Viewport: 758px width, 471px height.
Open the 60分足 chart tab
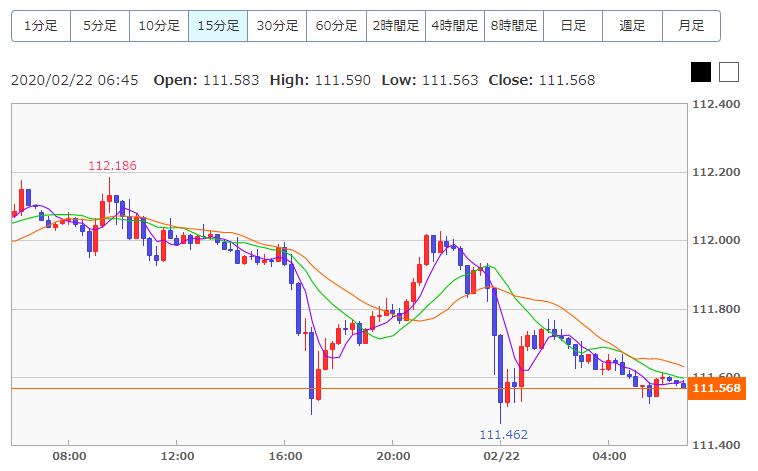pos(336,26)
